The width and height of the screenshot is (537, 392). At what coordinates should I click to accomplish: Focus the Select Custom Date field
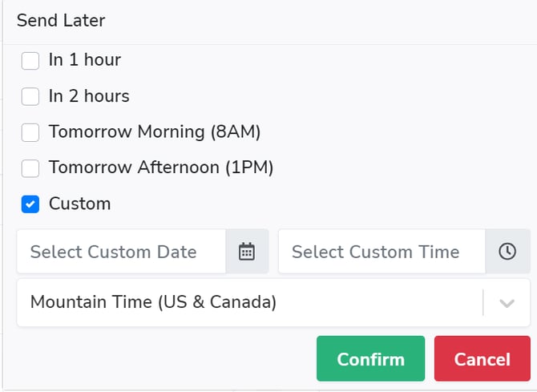[120, 252]
